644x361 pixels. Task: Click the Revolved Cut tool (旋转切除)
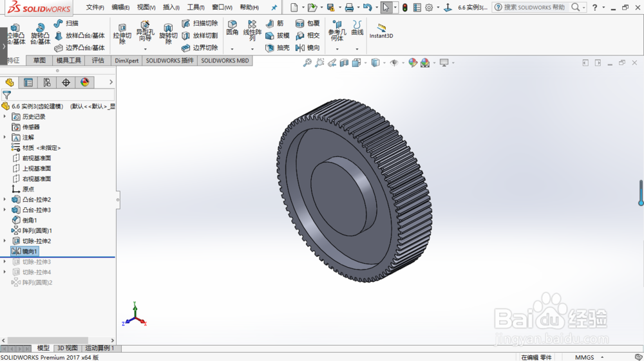tap(168, 34)
